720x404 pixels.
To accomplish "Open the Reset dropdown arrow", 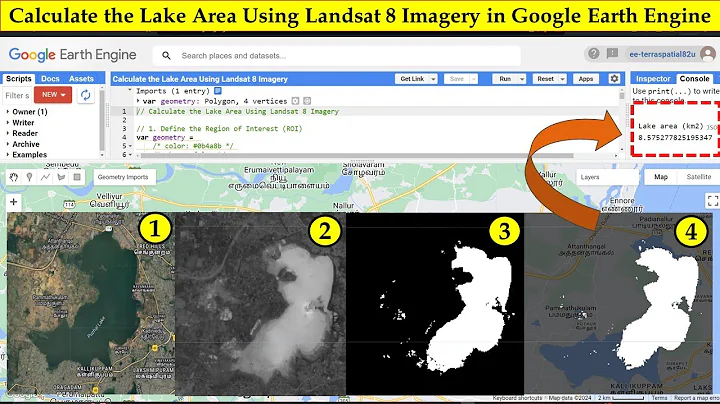I will 562,79.
